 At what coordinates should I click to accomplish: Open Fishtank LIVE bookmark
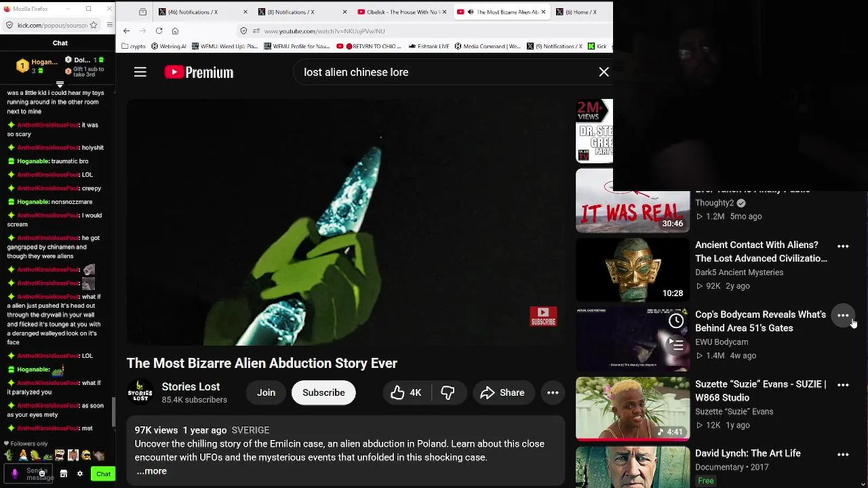(x=429, y=47)
